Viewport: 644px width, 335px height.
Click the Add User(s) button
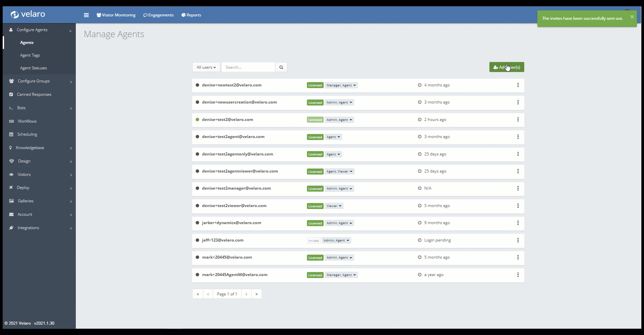[x=506, y=67]
